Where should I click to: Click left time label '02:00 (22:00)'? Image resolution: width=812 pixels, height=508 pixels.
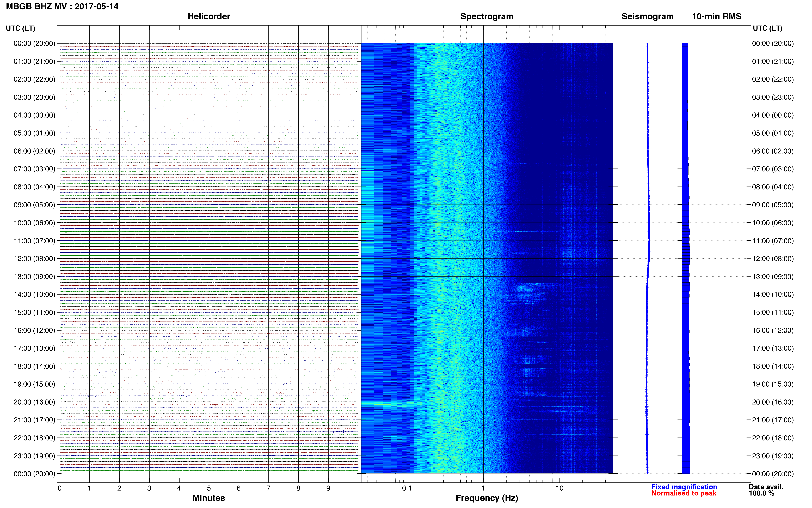point(34,79)
